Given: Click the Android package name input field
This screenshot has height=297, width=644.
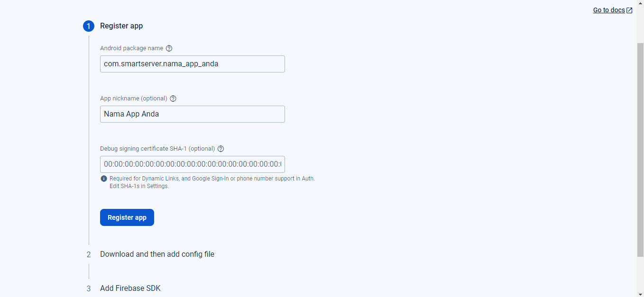Looking at the screenshot, I should coord(192,63).
